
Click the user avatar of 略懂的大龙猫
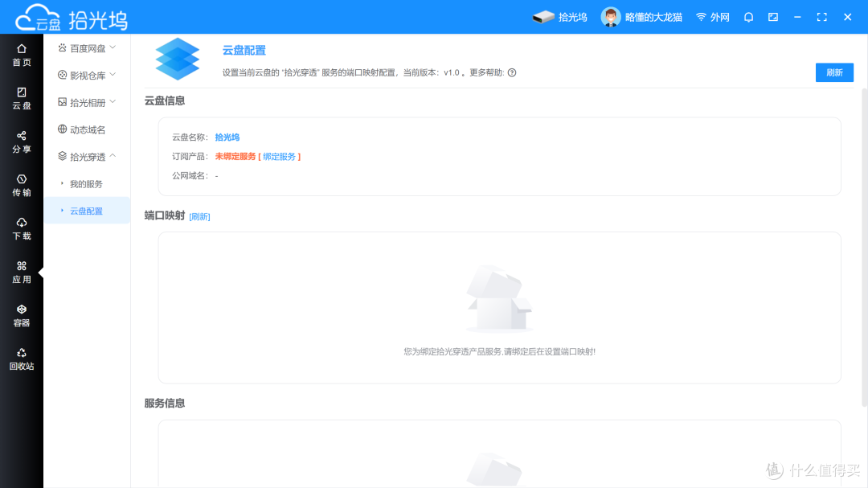(x=611, y=17)
